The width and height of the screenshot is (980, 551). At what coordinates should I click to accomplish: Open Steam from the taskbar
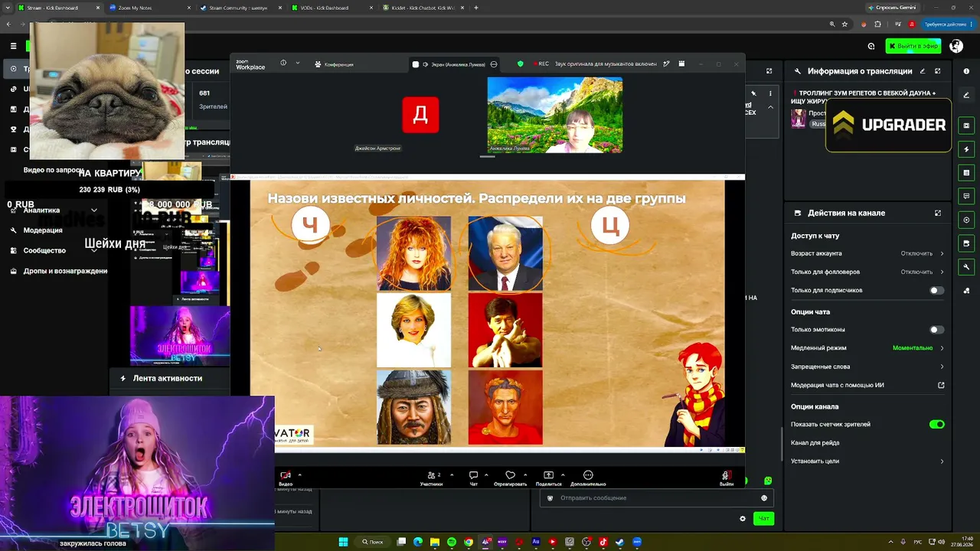tap(619, 542)
